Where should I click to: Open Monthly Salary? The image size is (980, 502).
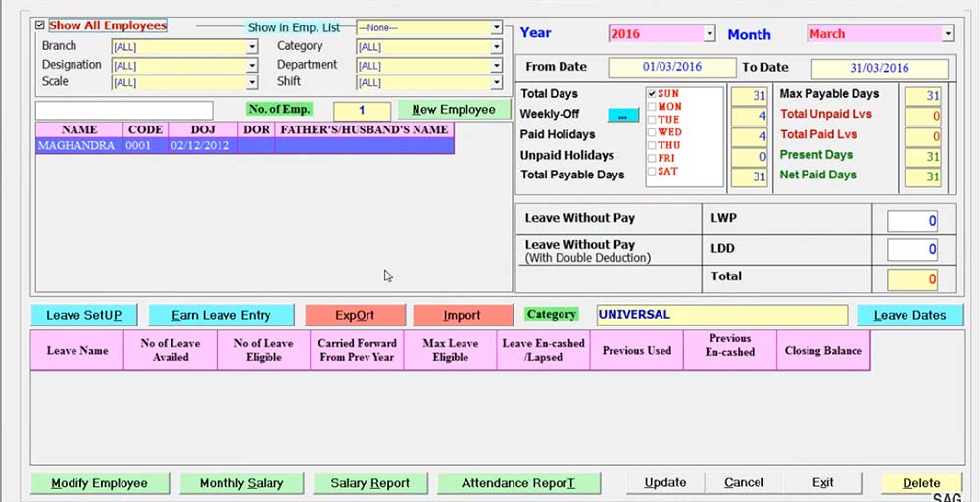241,483
